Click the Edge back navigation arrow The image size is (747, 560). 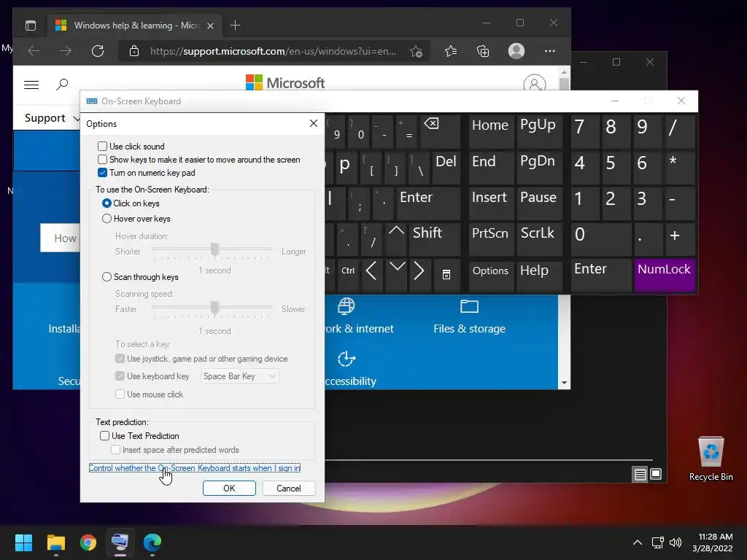click(x=34, y=50)
